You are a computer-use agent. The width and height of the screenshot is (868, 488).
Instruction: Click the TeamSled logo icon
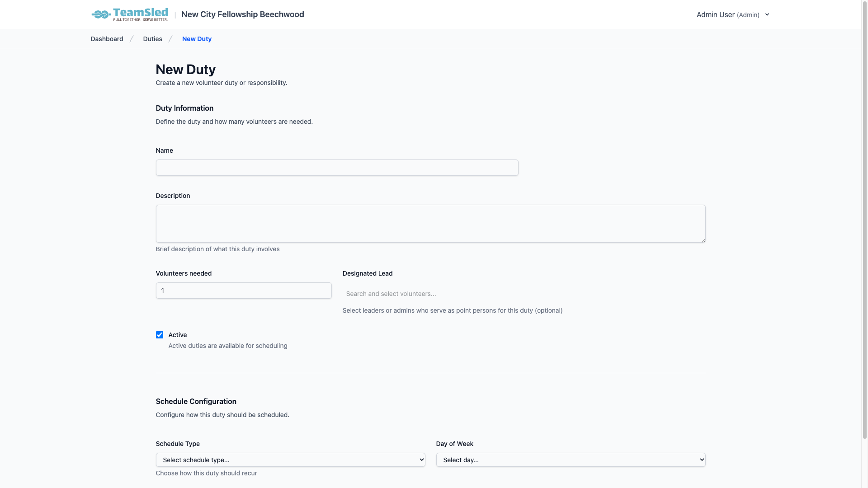(101, 15)
